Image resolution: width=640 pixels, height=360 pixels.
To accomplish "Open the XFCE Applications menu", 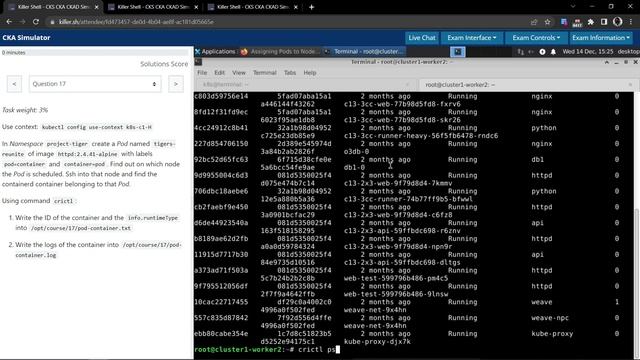I will [x=215, y=51].
